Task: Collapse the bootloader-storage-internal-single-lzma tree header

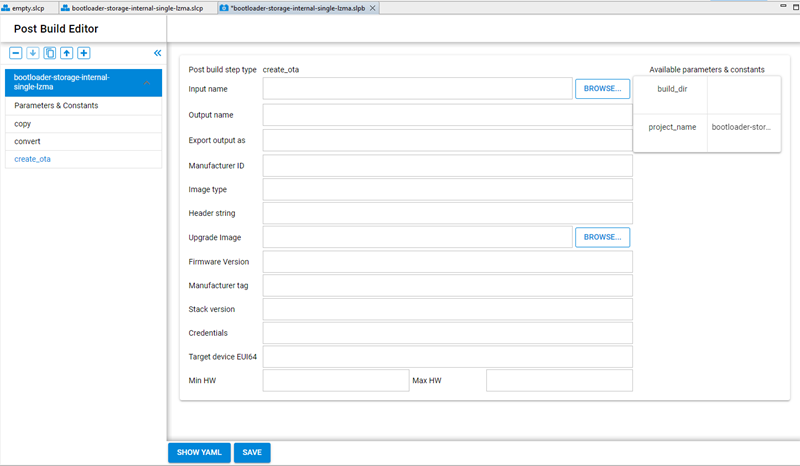Action: pyautogui.click(x=147, y=82)
